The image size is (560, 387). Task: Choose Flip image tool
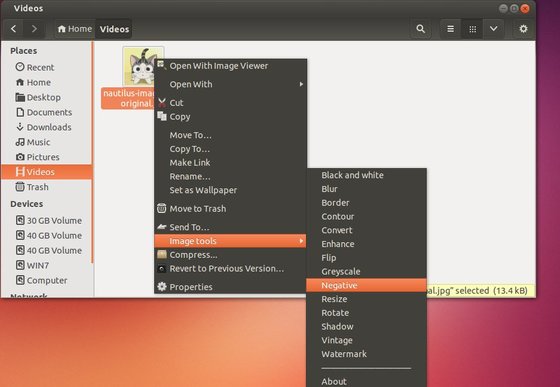[366, 258]
